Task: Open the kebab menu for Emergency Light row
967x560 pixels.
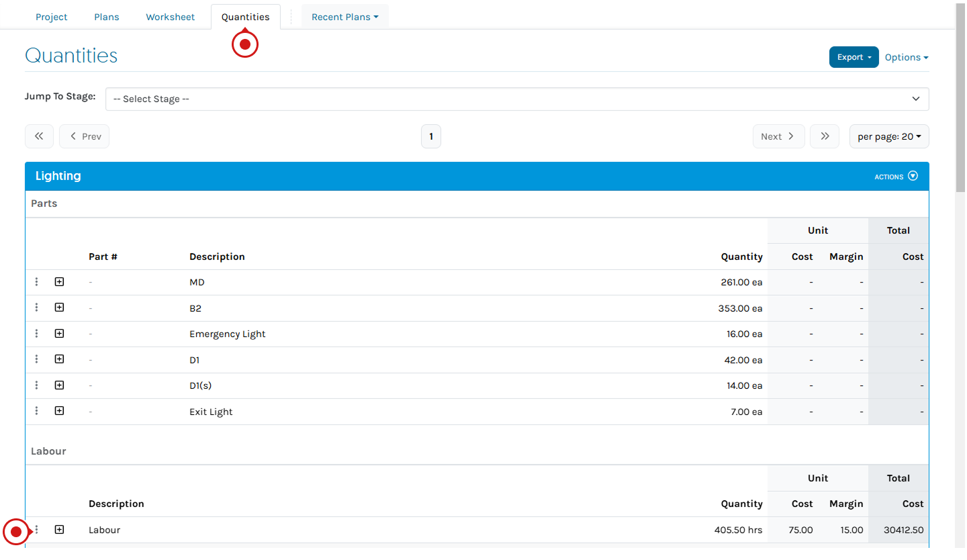Action: point(36,334)
